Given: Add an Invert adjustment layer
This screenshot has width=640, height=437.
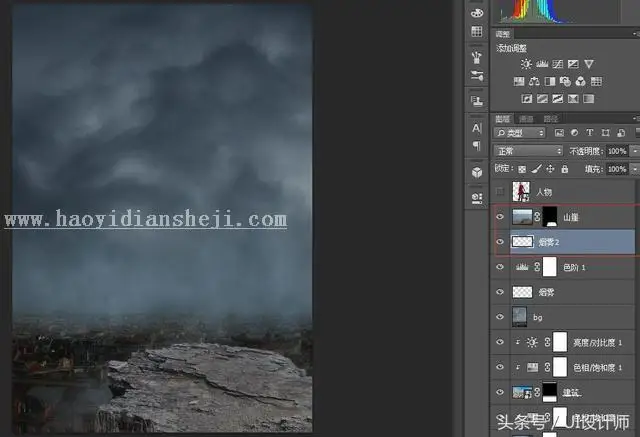Looking at the screenshot, I should coord(527,99).
